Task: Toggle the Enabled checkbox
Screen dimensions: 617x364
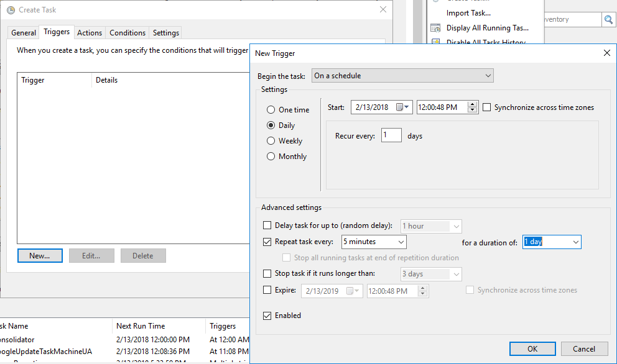Action: click(267, 316)
